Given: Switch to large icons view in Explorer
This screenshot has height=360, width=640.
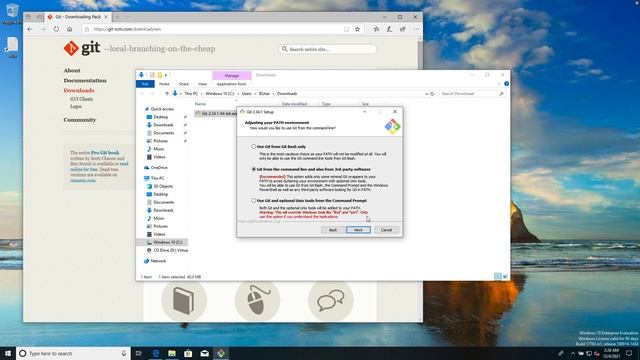Looking at the screenshot, I should pos(505,277).
